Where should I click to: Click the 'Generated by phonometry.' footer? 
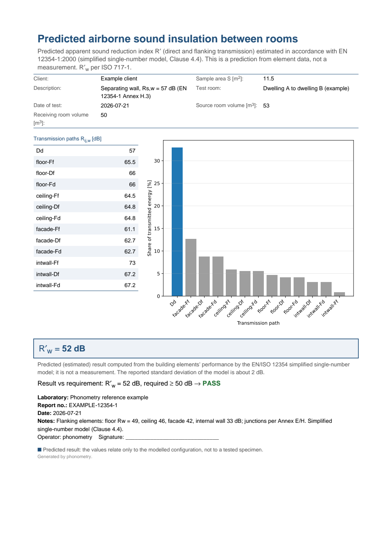(x=65, y=457)
